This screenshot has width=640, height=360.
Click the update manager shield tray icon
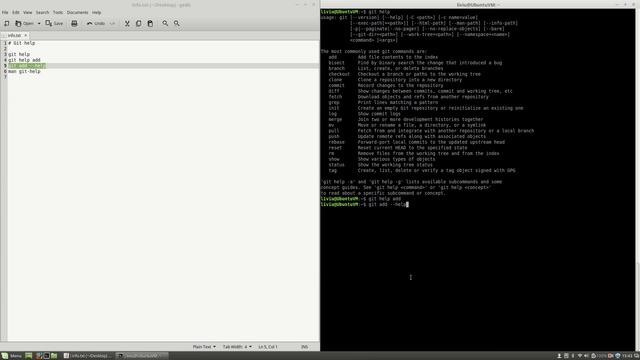tap(618, 356)
